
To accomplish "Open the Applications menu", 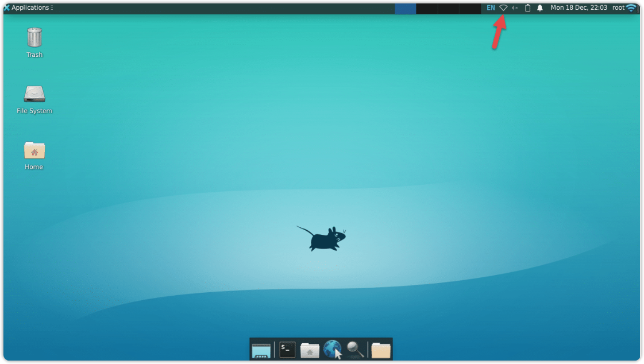I will coord(28,7).
